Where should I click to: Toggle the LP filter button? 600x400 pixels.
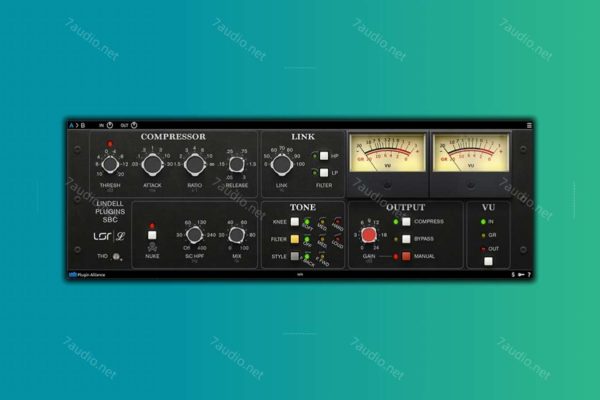[324, 173]
